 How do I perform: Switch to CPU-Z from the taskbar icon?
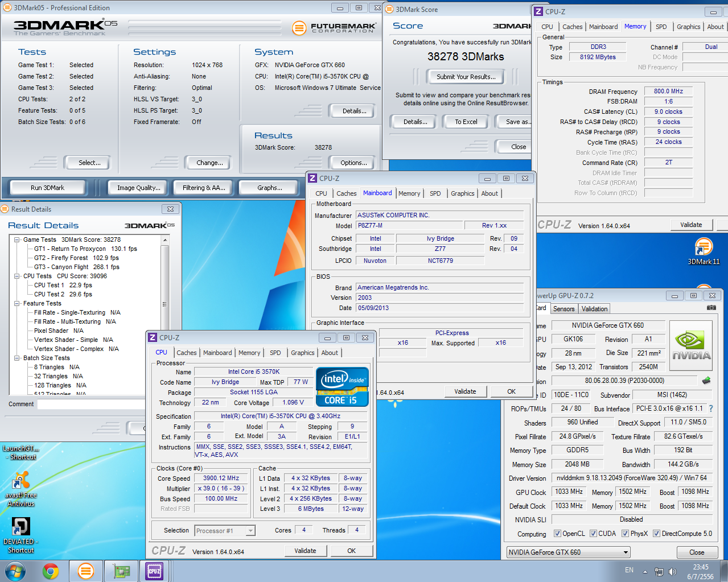(154, 571)
